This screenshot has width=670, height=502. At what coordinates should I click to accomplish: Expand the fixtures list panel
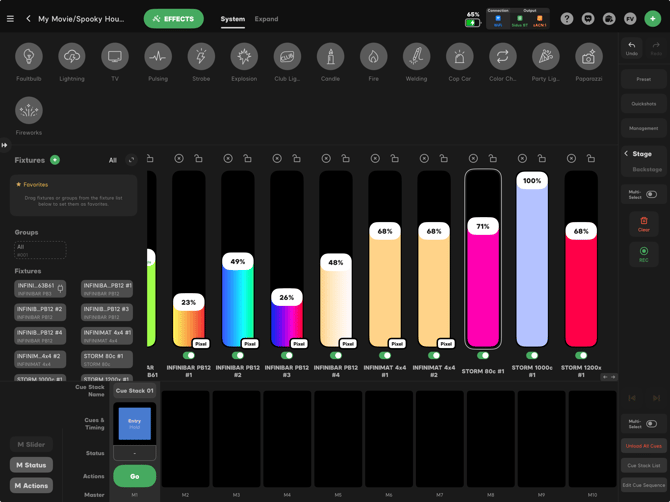pos(131,160)
